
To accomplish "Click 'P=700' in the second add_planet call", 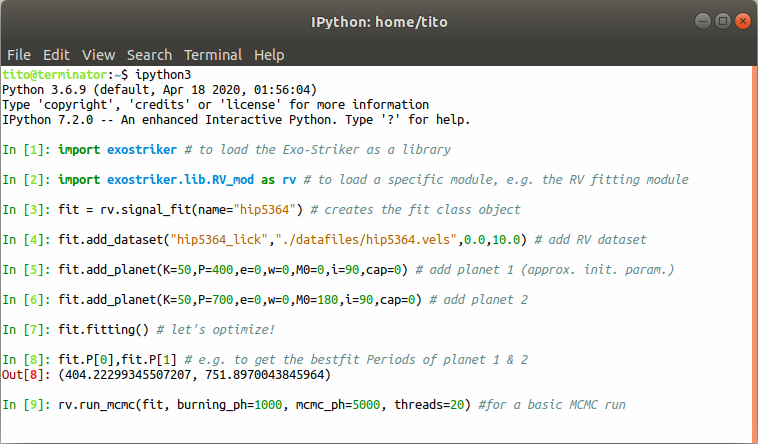I will tap(216, 300).
